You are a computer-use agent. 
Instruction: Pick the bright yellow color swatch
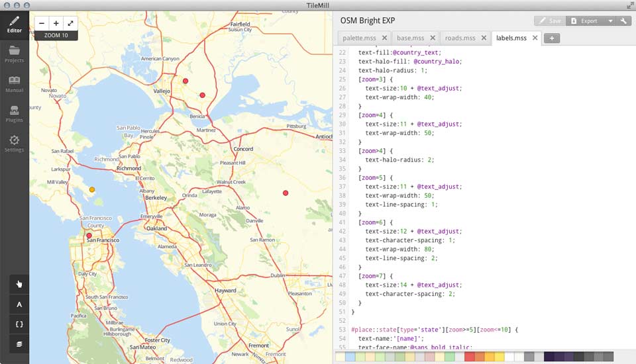pyautogui.click(x=500, y=356)
